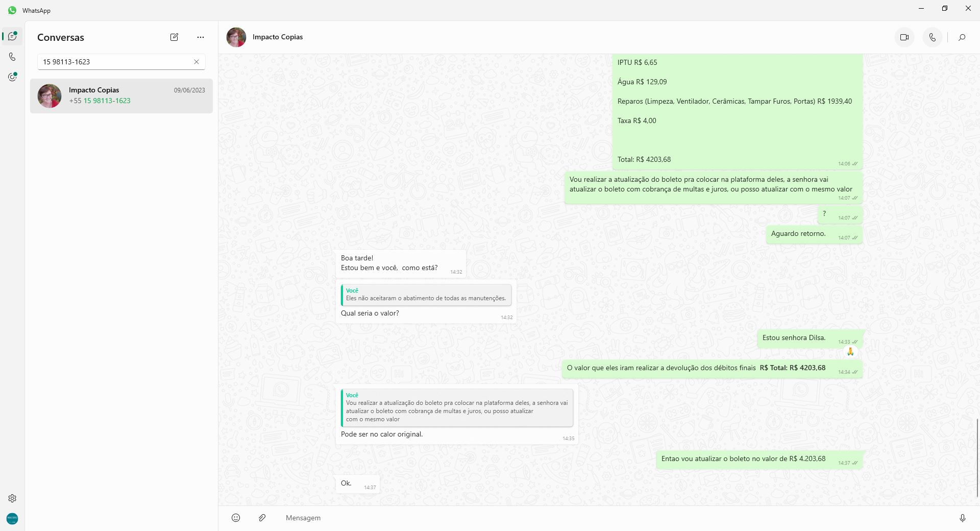Click the search box with phone number
The height and width of the screenshot is (531, 980).
(x=115, y=62)
